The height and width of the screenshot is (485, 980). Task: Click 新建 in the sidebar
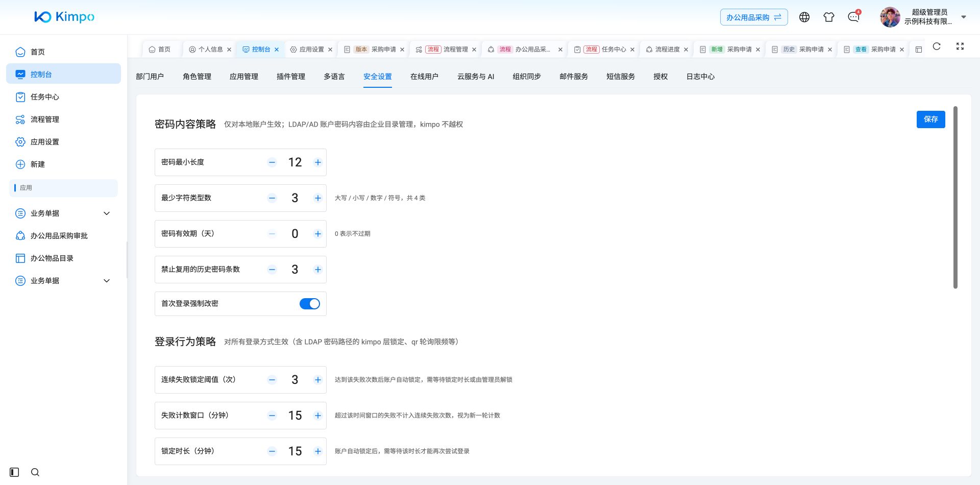point(63,164)
